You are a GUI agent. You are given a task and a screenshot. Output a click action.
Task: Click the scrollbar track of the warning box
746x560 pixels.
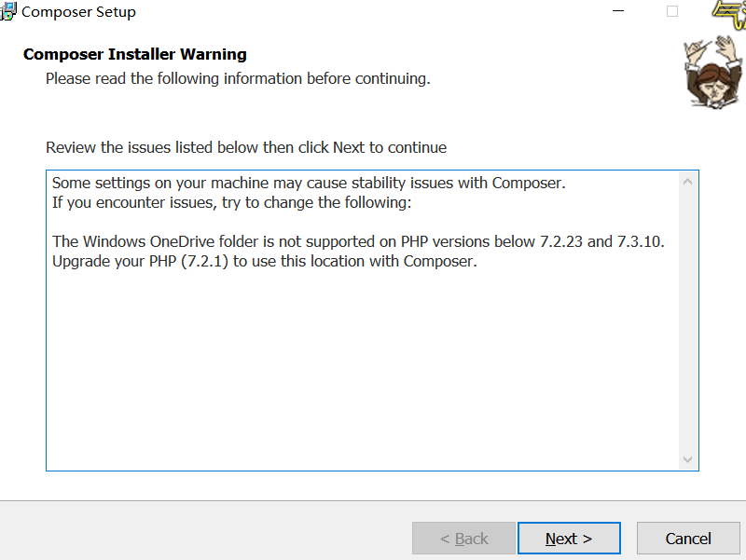687,321
